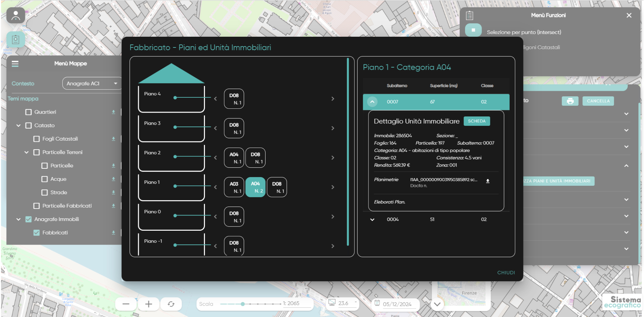The width and height of the screenshot is (644, 317).
Task: Collapse the open section in the right panel
Action: (x=626, y=166)
